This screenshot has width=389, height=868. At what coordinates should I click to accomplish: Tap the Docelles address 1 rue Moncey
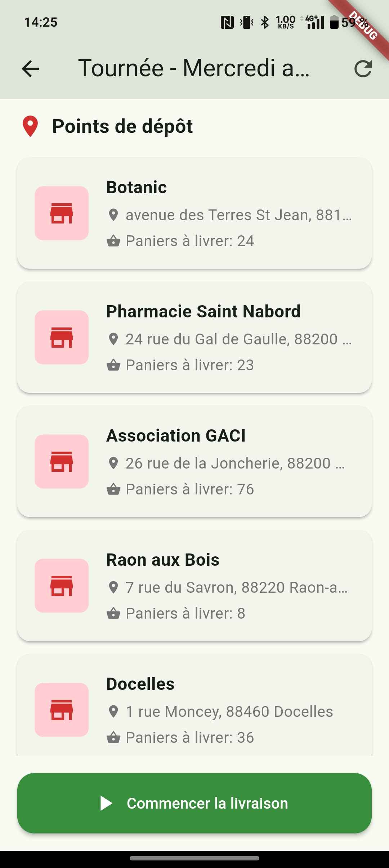coord(229,711)
